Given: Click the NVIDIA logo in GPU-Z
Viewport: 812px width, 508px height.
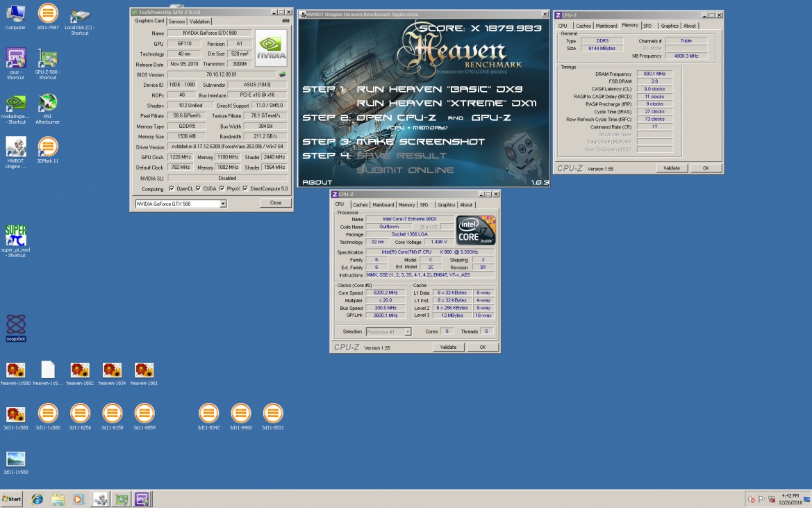Looking at the screenshot, I should pyautogui.click(x=270, y=48).
